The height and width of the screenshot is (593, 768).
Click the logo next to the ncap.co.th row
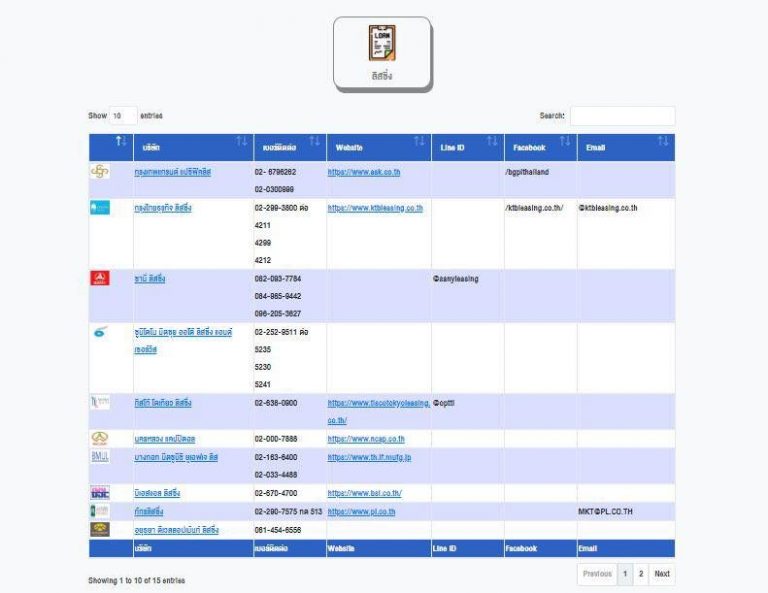tap(99, 438)
